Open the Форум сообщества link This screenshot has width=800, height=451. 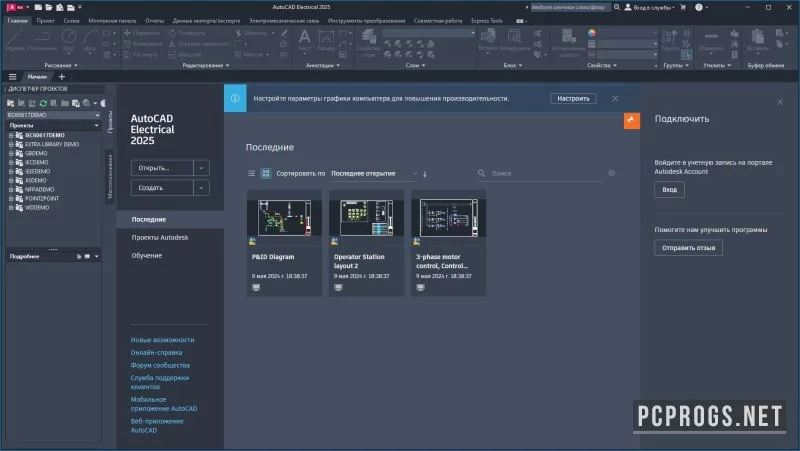click(160, 365)
